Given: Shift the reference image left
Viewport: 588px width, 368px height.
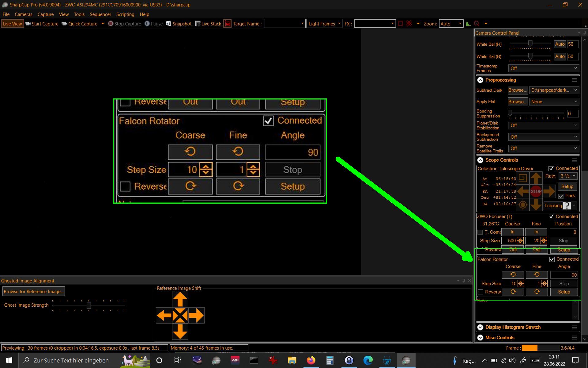Looking at the screenshot, I should click(x=164, y=315).
